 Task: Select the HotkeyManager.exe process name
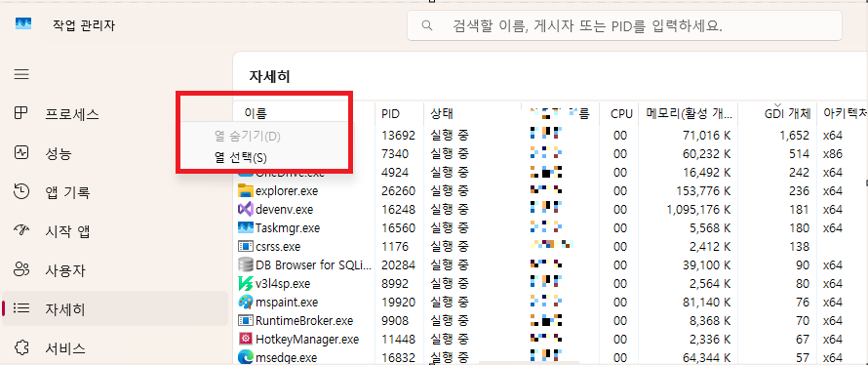pyautogui.click(x=307, y=339)
